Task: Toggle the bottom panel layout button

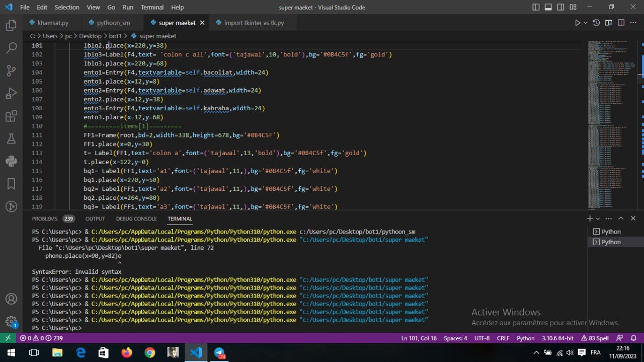Action: click(x=548, y=7)
